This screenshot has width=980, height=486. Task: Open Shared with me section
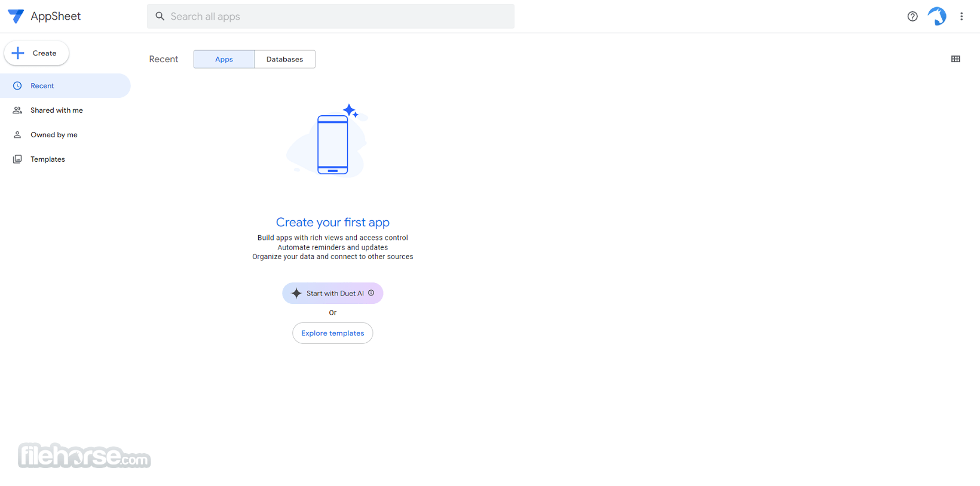click(x=65, y=110)
